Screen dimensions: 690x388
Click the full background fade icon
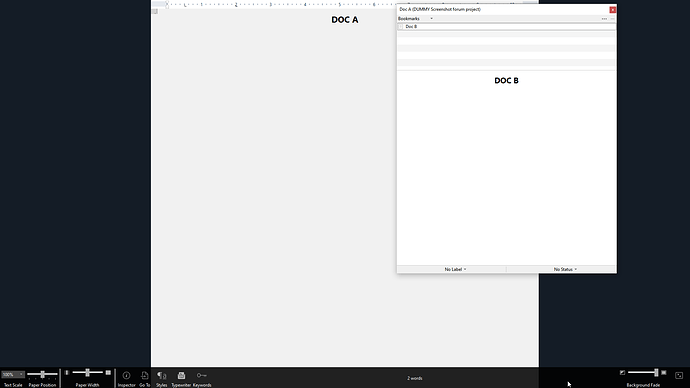tap(664, 373)
